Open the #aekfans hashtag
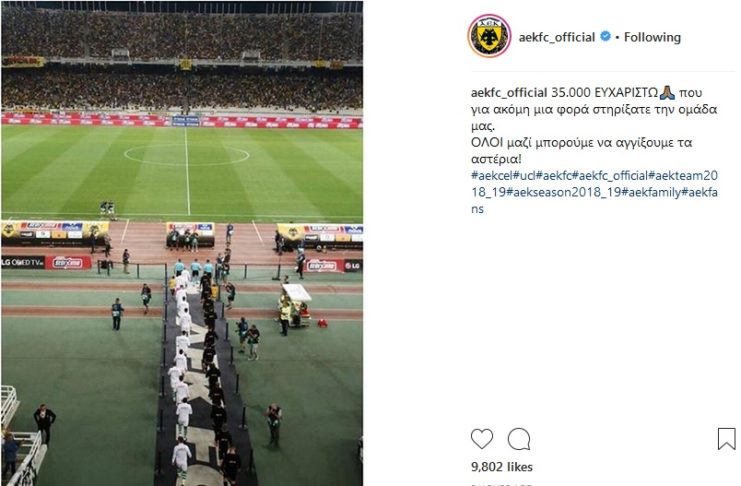This screenshot has width=741, height=486. coord(699,192)
